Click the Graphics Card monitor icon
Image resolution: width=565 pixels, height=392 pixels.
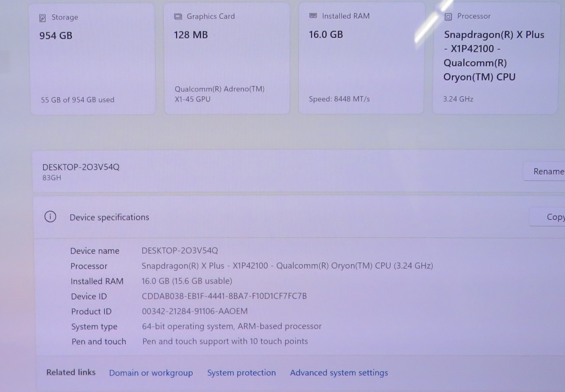pos(178,17)
